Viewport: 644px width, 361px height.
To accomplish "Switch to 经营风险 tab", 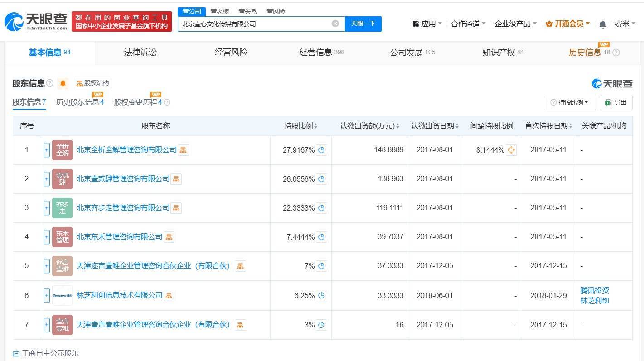I will click(x=231, y=53).
